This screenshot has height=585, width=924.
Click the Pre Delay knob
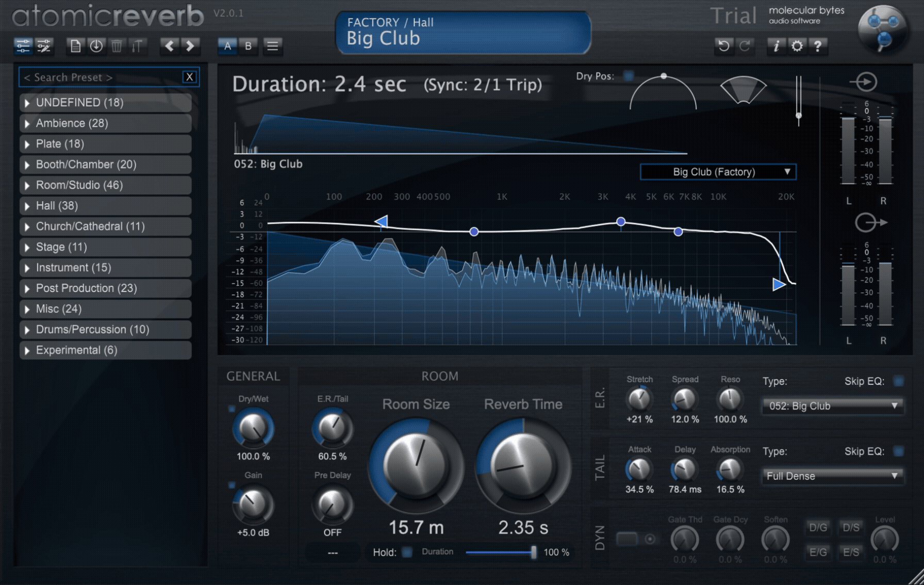333,504
